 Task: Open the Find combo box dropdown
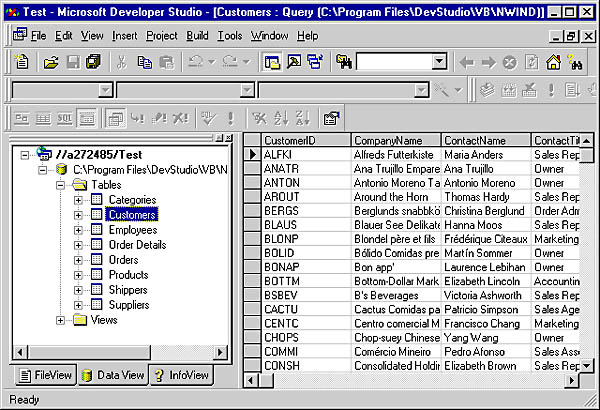[x=438, y=62]
